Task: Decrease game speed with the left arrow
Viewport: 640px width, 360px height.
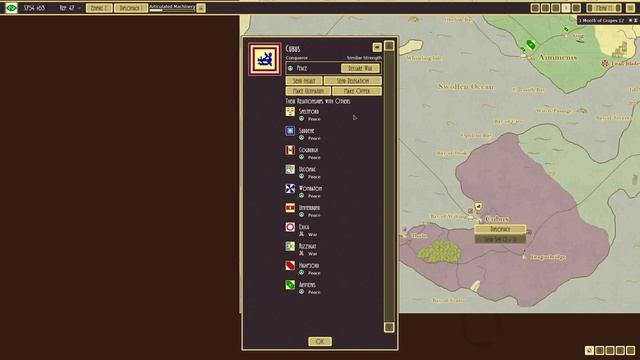Action: click(x=589, y=8)
